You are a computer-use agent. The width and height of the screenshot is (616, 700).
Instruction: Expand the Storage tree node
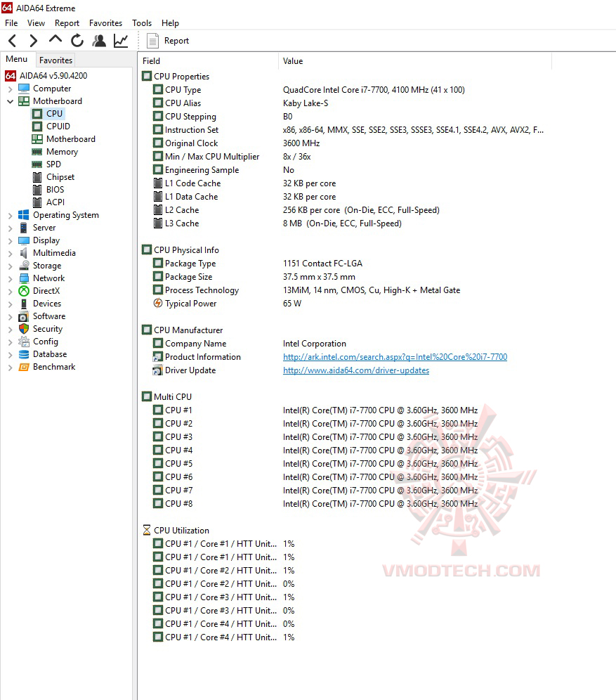(x=11, y=266)
